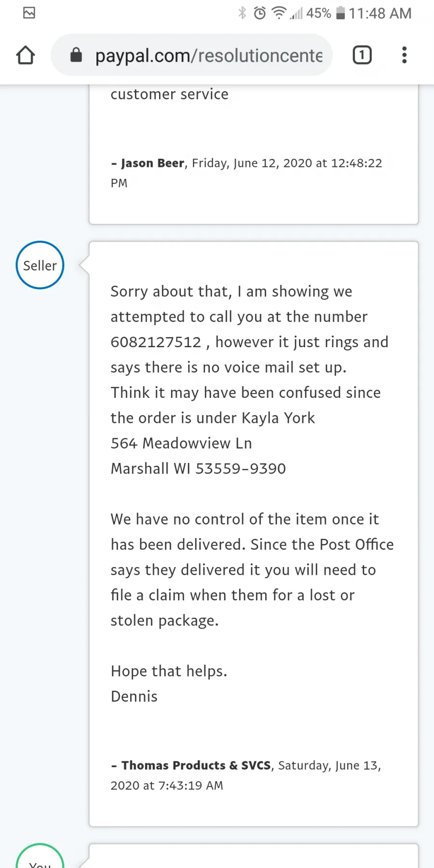Tap the picture notification icon in status bar
This screenshot has height=868, width=434.
coord(29,13)
